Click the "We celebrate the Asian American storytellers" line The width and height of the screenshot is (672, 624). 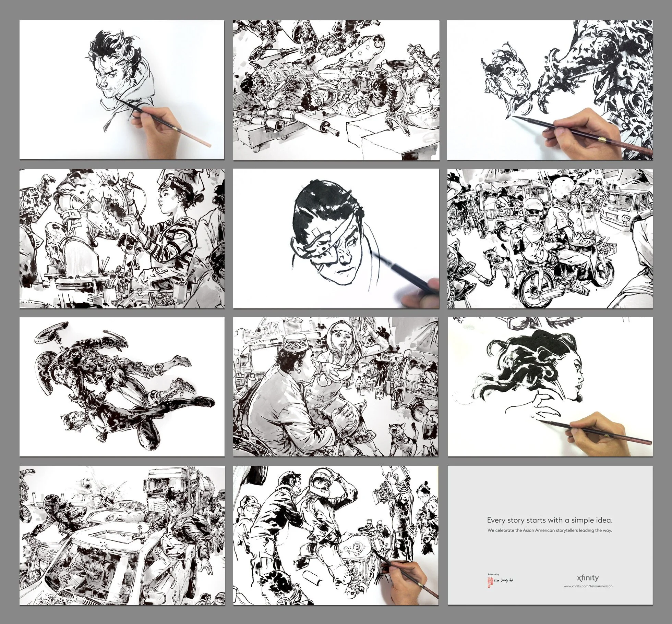(550, 530)
